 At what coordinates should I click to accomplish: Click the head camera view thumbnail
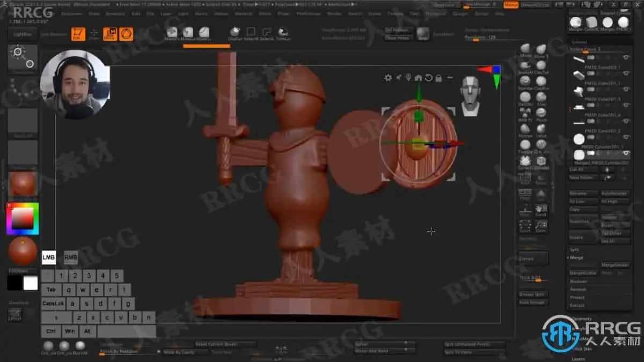470,95
